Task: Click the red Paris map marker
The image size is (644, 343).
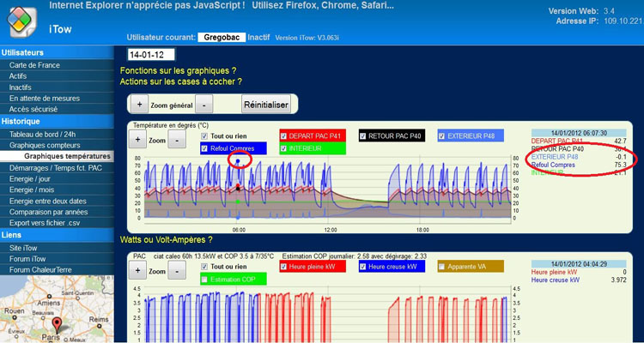Action: click(x=58, y=324)
